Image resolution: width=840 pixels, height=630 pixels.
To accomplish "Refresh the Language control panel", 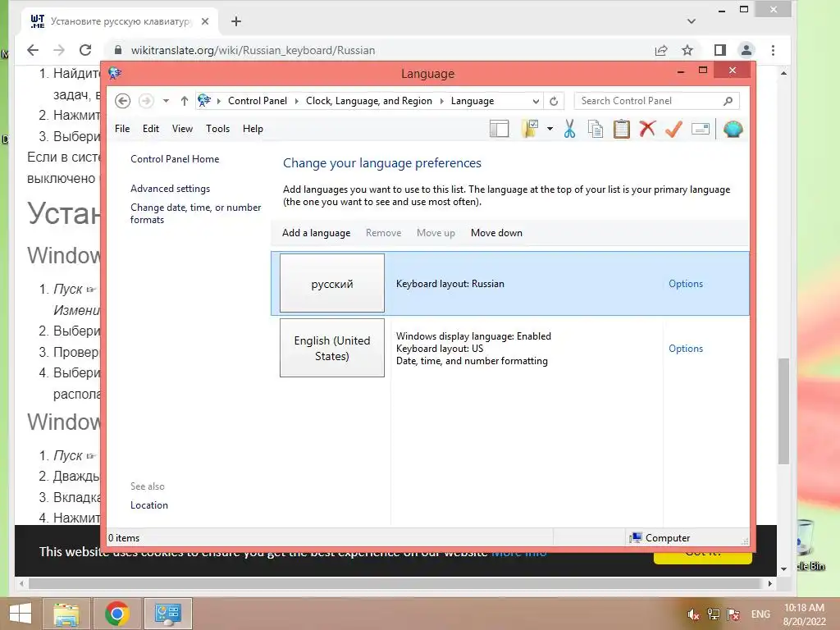I will (554, 101).
